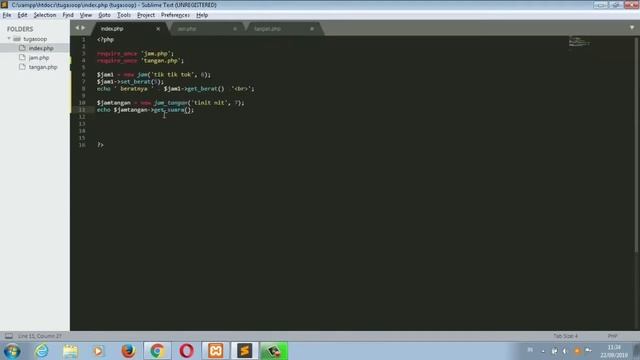Open Windows Media Player from taskbar
The height and width of the screenshot is (360, 640).
point(98,351)
